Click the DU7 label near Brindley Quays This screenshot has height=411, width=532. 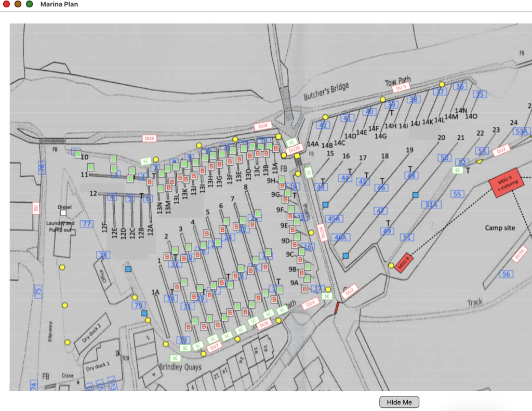point(215,345)
